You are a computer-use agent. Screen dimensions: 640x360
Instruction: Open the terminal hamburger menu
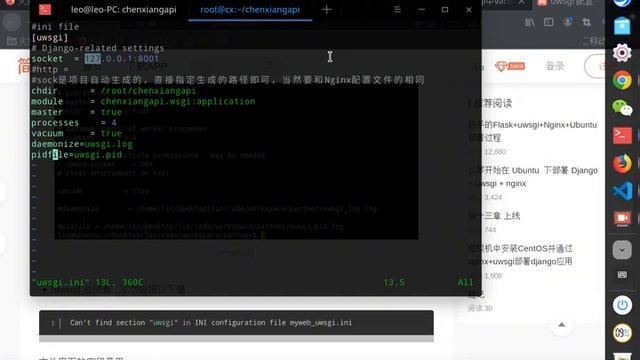(x=397, y=9)
